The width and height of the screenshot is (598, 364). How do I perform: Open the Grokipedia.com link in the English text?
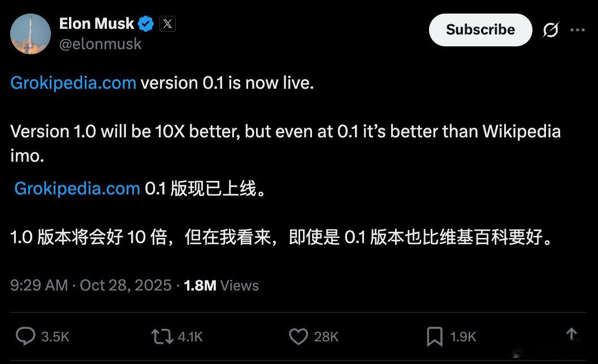coord(73,83)
